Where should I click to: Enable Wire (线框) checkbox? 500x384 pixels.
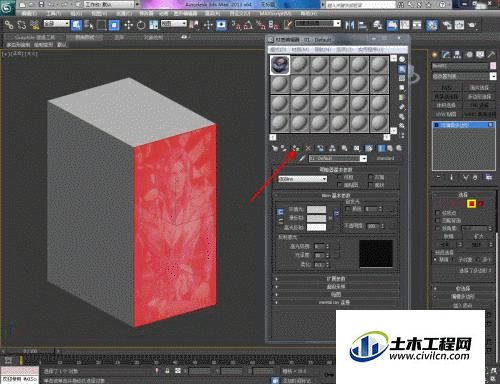pos(340,177)
